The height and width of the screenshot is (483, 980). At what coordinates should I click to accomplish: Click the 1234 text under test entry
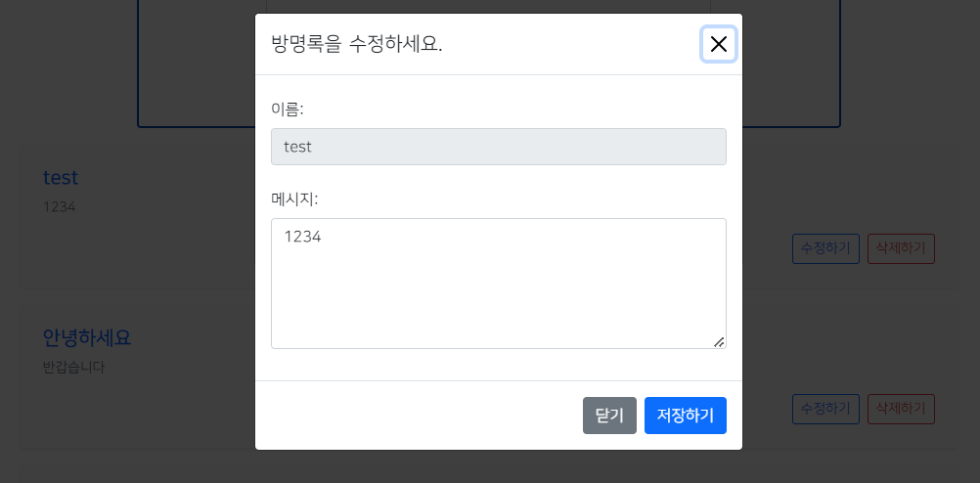point(59,207)
